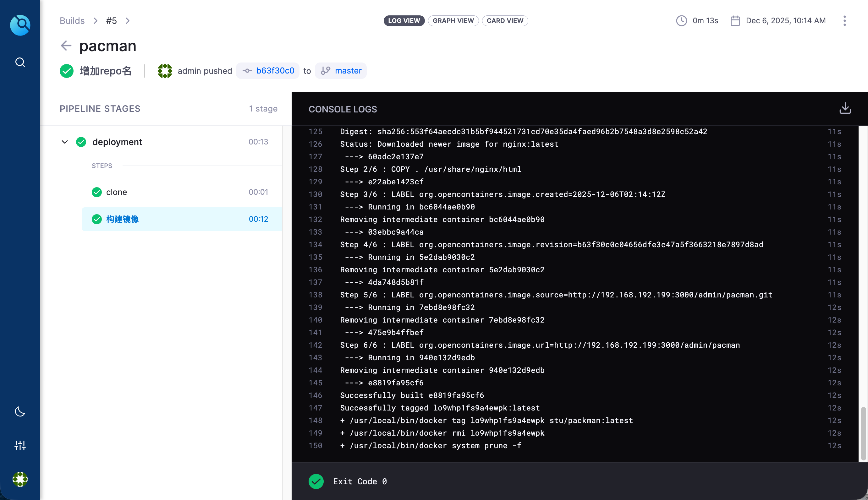Click chevron after build #5 breadcrumb
Screen dimensions: 868x500
pyautogui.click(x=128, y=21)
